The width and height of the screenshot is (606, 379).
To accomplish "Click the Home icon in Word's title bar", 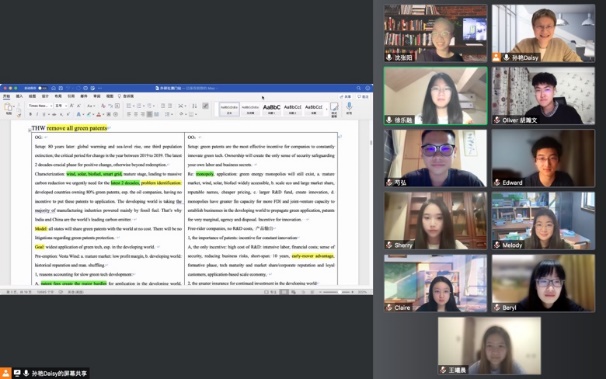I will 53,88.
